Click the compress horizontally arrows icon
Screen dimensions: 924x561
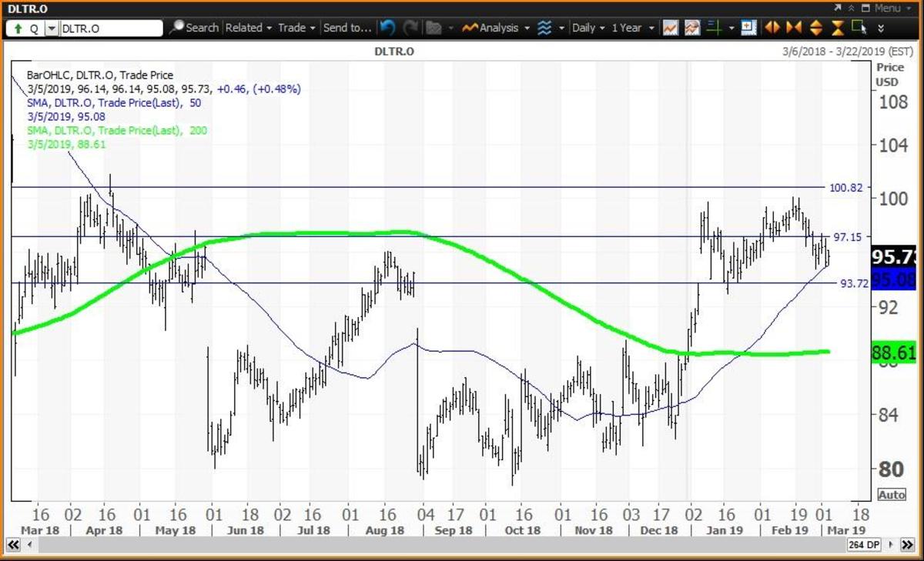point(794,28)
